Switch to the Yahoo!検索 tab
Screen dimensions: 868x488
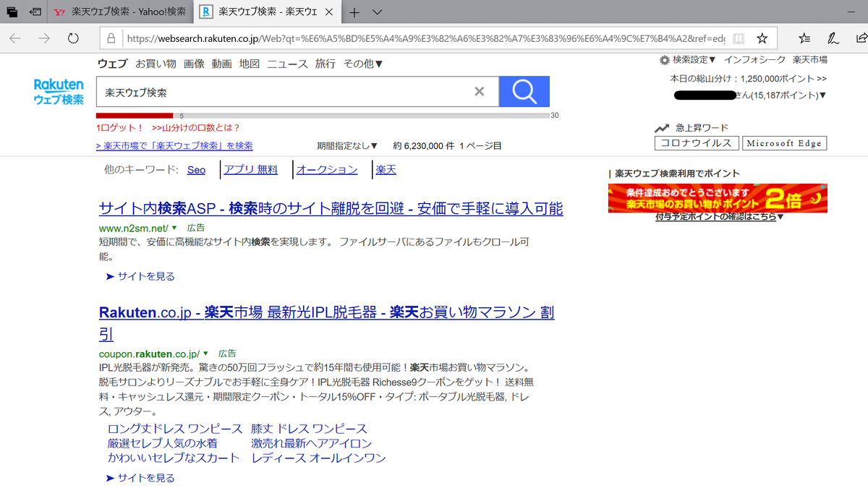(x=121, y=12)
